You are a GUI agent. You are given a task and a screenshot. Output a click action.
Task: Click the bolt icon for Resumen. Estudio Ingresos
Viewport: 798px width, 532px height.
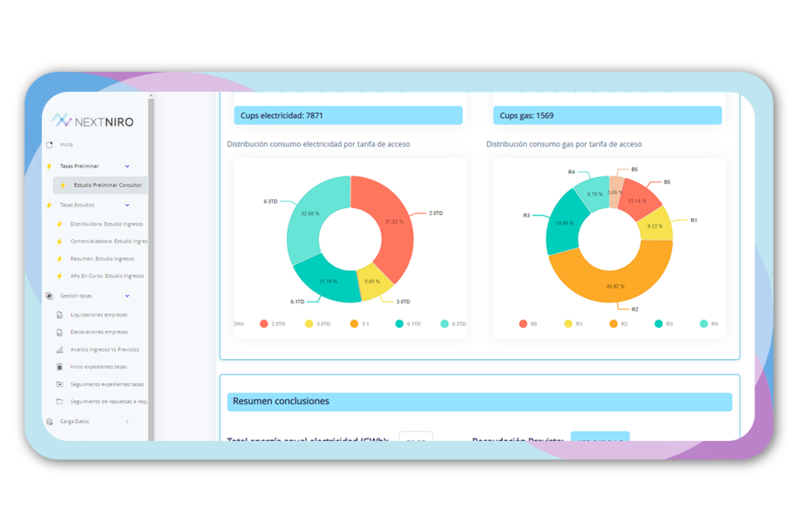click(x=59, y=259)
